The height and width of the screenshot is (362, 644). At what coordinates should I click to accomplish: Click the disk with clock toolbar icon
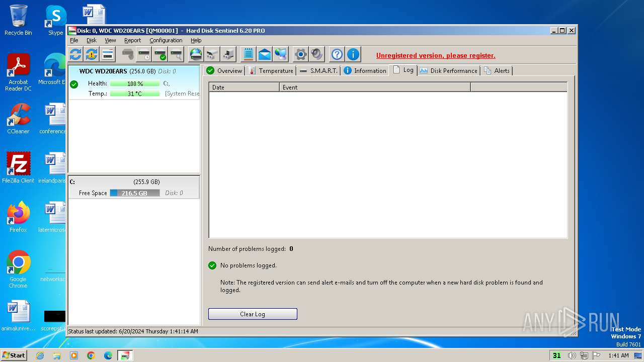(x=144, y=54)
